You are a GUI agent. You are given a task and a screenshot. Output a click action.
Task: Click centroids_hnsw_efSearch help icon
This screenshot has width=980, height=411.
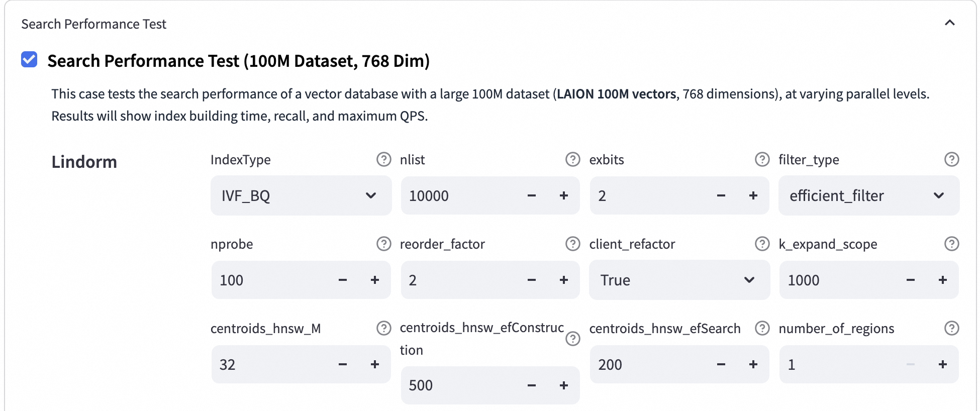pyautogui.click(x=762, y=328)
